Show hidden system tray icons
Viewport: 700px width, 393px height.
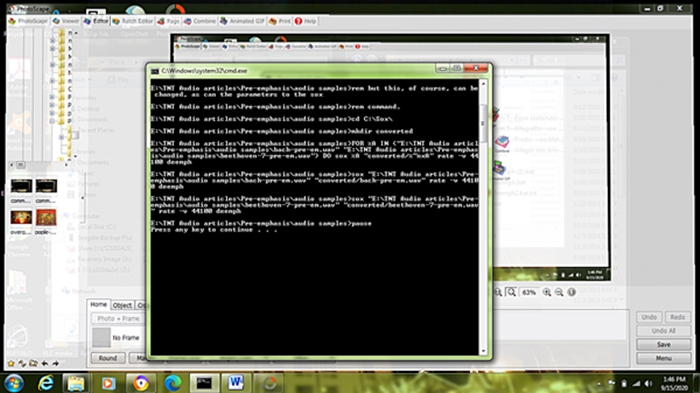(x=599, y=384)
